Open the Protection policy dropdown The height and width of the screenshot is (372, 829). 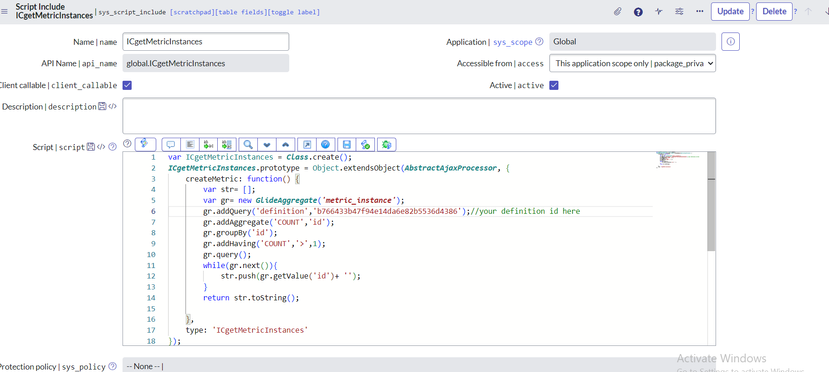point(419,366)
